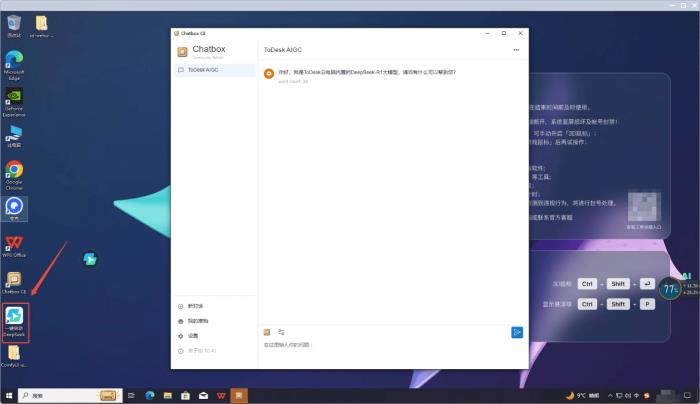This screenshot has height=404, width=700.
Task: Open Microsoft Edge from the taskbar
Action: (150, 396)
